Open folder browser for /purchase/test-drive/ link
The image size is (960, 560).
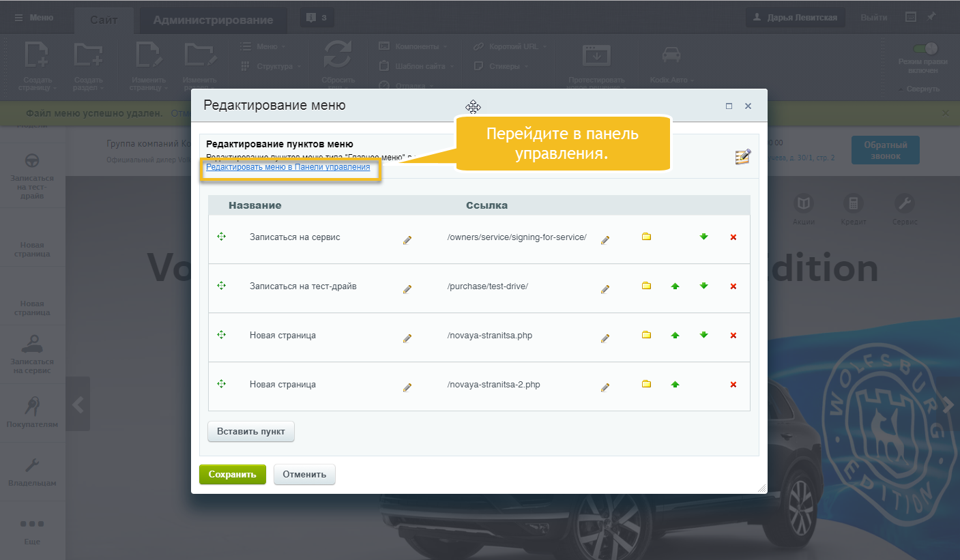click(x=646, y=286)
